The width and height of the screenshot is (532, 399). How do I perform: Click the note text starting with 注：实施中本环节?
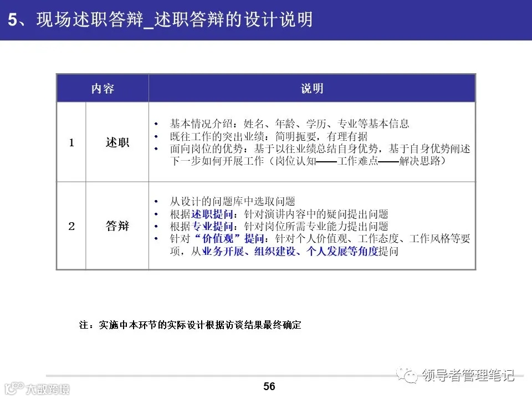pos(192,326)
